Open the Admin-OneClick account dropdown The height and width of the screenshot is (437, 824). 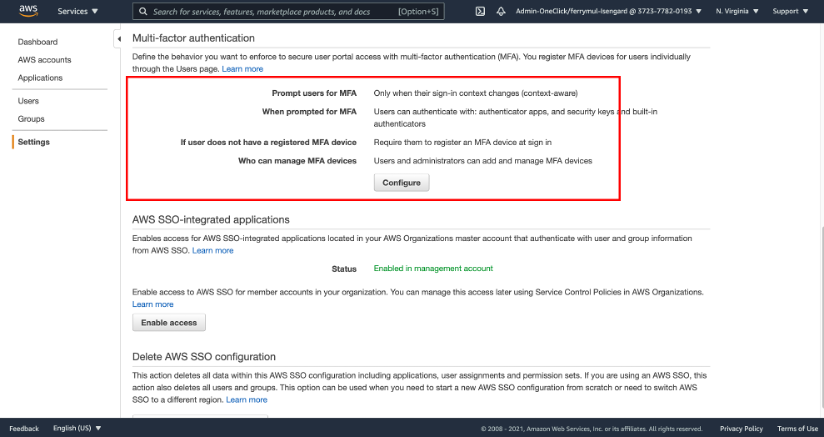tap(609, 11)
